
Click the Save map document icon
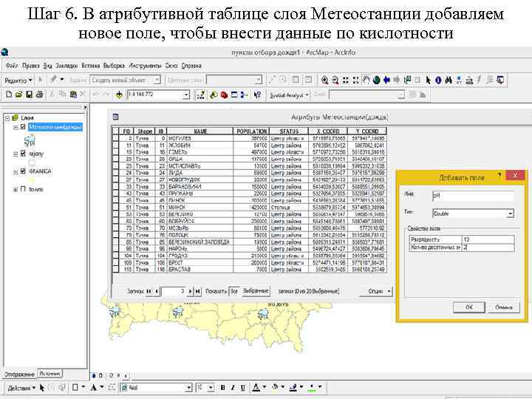(29, 95)
